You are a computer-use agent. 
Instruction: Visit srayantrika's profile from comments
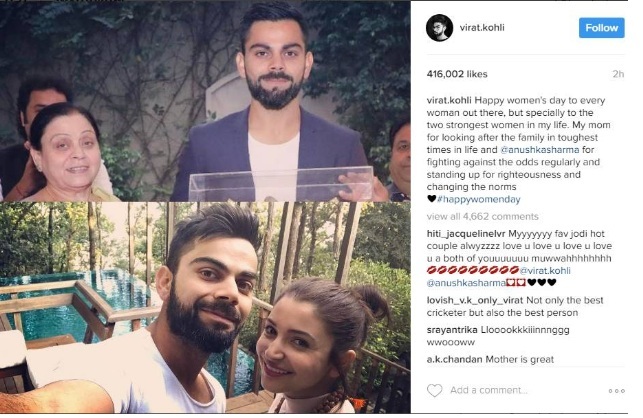pos(452,330)
